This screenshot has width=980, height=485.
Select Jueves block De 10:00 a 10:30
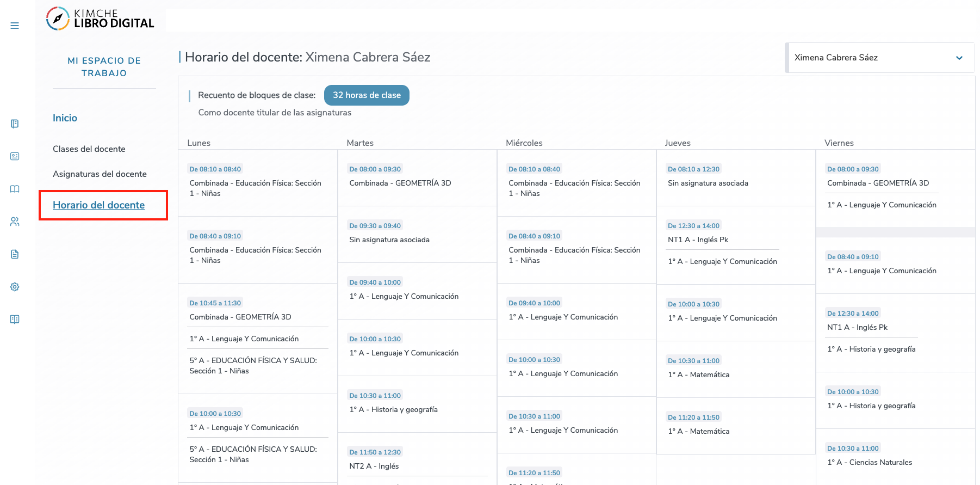point(694,304)
